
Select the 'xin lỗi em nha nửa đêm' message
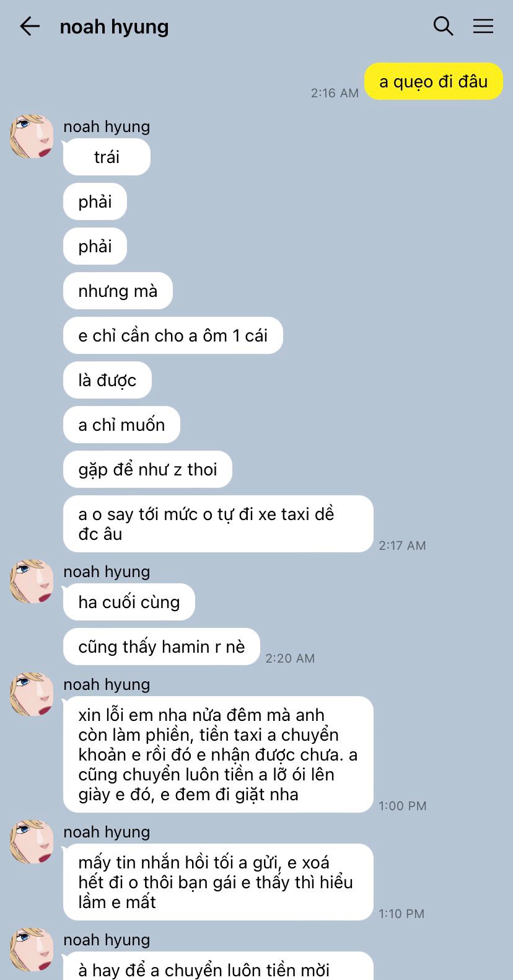218,754
